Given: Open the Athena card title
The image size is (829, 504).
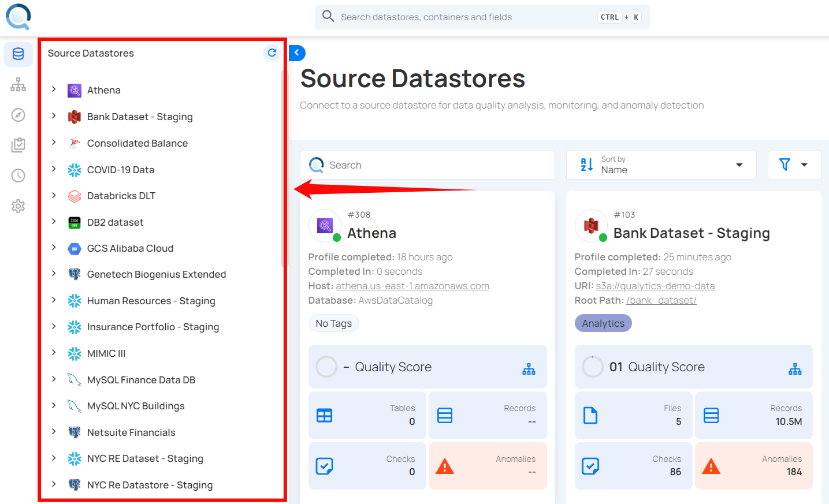Looking at the screenshot, I should [371, 233].
